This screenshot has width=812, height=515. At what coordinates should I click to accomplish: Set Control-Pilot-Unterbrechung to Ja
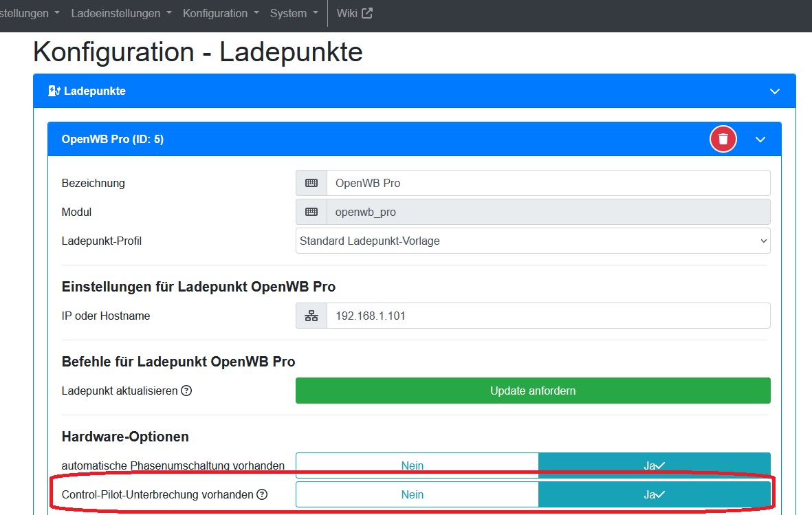[x=655, y=494]
